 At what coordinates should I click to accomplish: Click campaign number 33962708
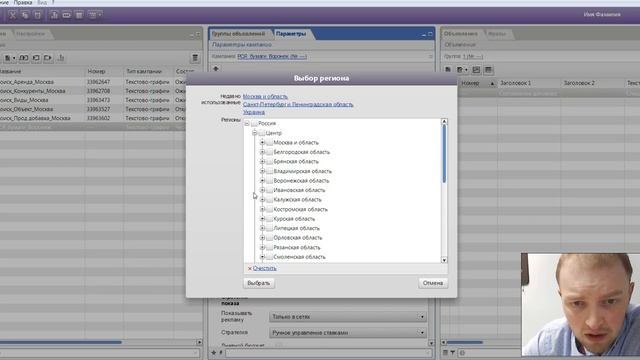click(98, 91)
